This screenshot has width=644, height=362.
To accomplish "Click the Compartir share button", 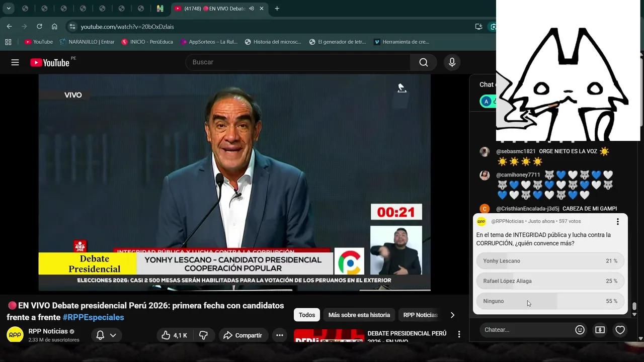I will (243, 335).
